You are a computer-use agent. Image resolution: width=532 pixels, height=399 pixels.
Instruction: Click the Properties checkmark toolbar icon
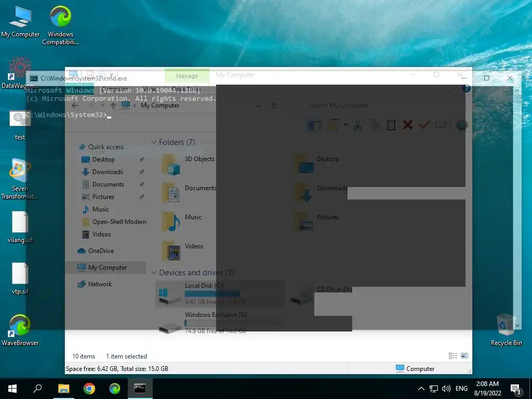(x=424, y=125)
